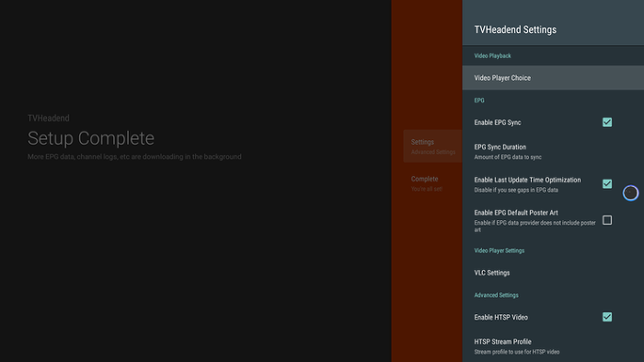This screenshot has height=362, width=644.
Task: Click the TVHeadend label above Setup Complete
Action: tap(49, 118)
